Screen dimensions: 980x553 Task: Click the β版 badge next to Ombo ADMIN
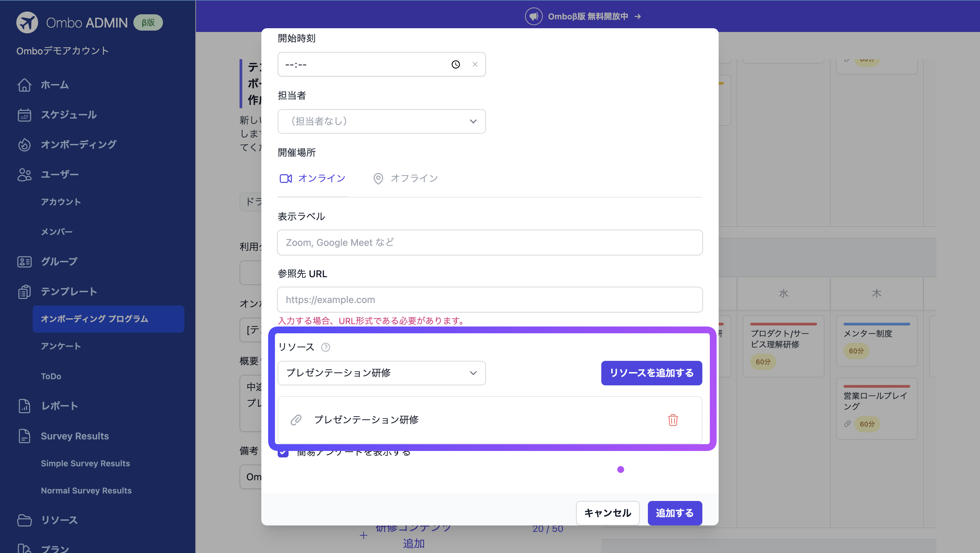(x=148, y=22)
